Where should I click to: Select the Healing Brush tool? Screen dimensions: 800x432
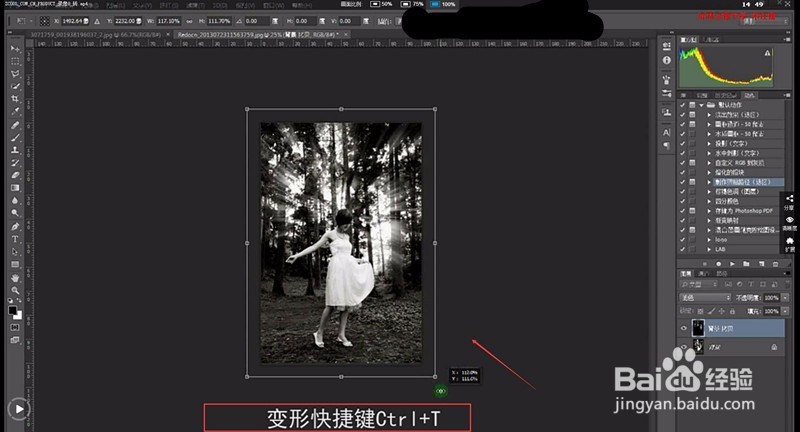pos(15,125)
